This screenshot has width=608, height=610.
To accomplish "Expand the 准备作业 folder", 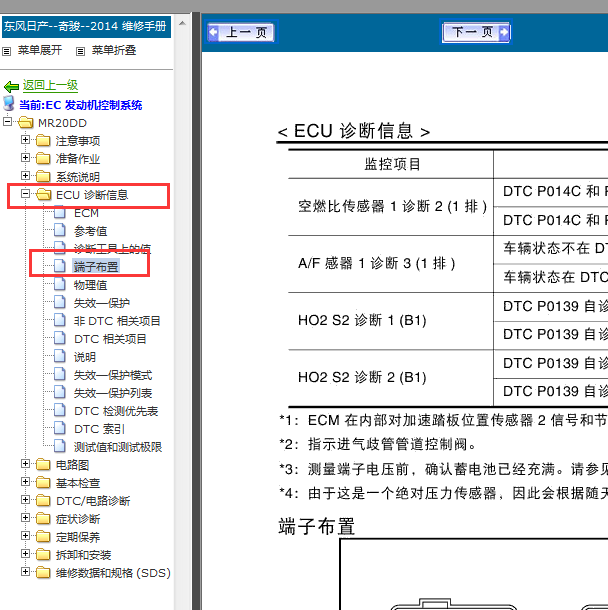I will pyautogui.click(x=25, y=157).
